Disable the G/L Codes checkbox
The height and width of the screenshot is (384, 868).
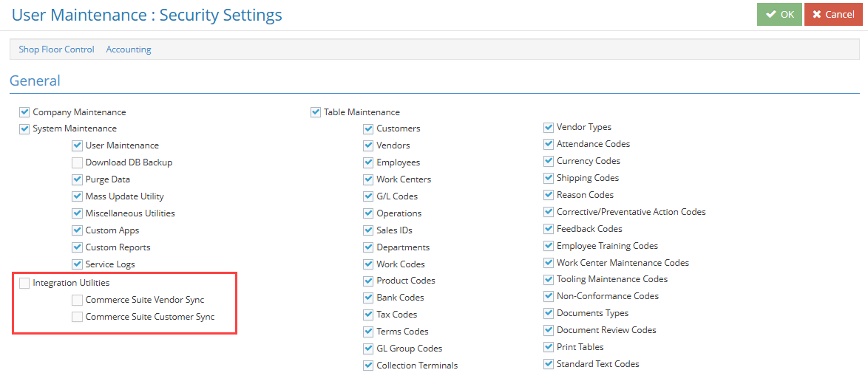(368, 196)
